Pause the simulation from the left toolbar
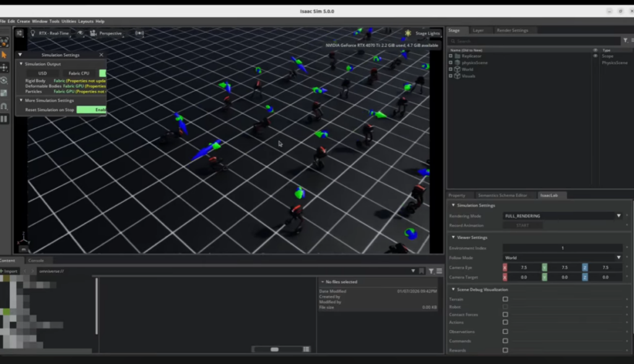The width and height of the screenshot is (634, 364). (4, 118)
